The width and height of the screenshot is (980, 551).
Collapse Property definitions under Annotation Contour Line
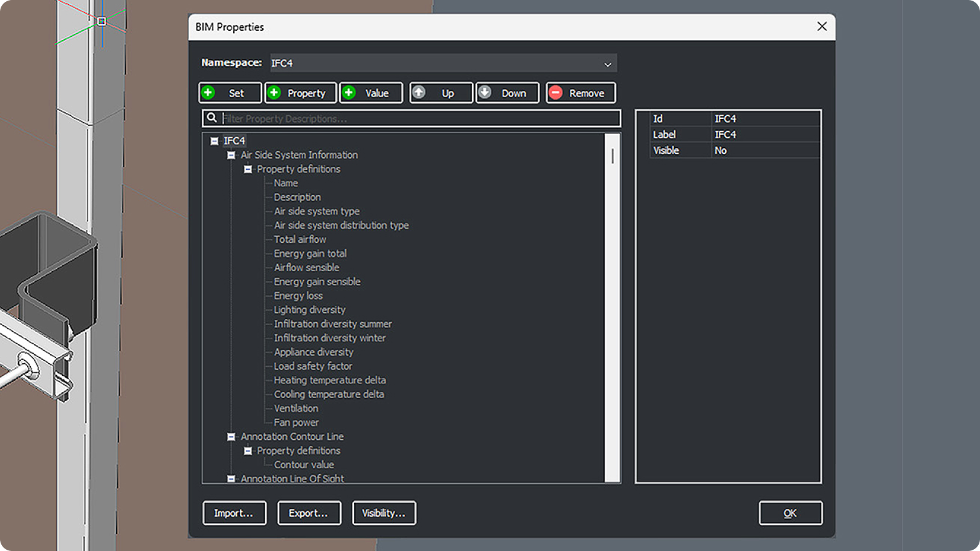point(248,451)
